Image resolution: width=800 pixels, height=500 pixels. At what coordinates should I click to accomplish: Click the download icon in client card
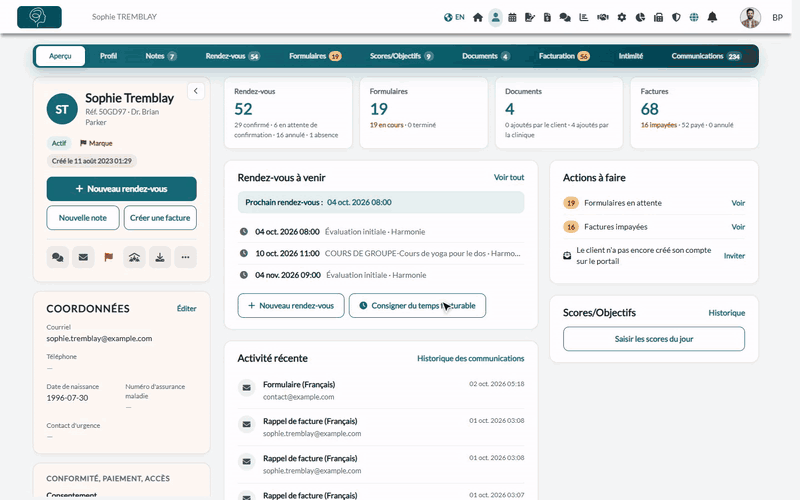point(160,257)
